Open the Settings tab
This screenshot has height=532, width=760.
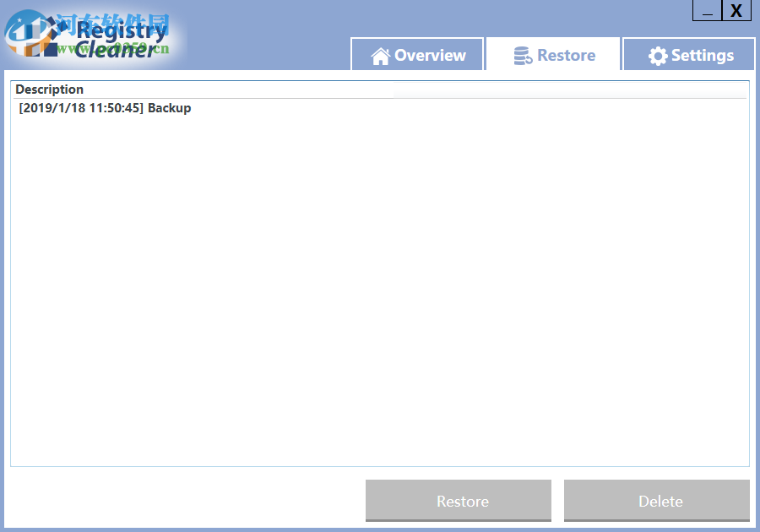[688, 54]
